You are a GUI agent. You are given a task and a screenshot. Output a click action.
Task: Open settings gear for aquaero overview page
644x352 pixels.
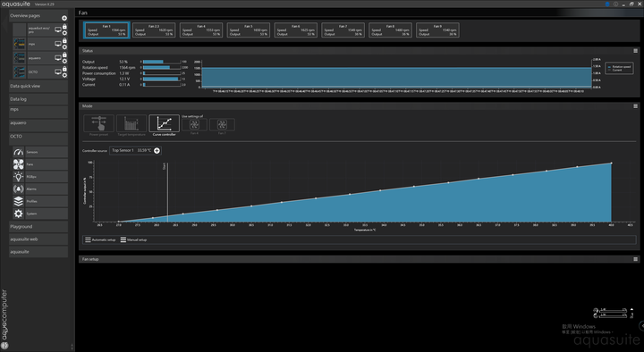64,61
